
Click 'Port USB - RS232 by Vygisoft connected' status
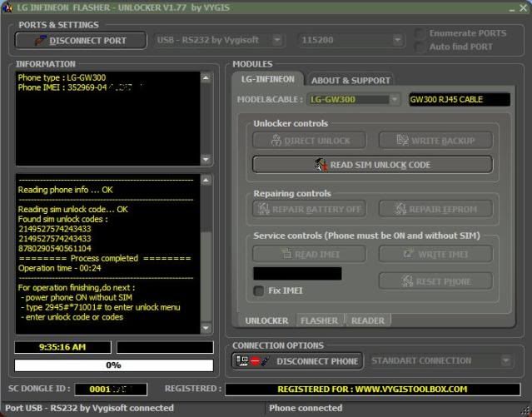pos(90,408)
